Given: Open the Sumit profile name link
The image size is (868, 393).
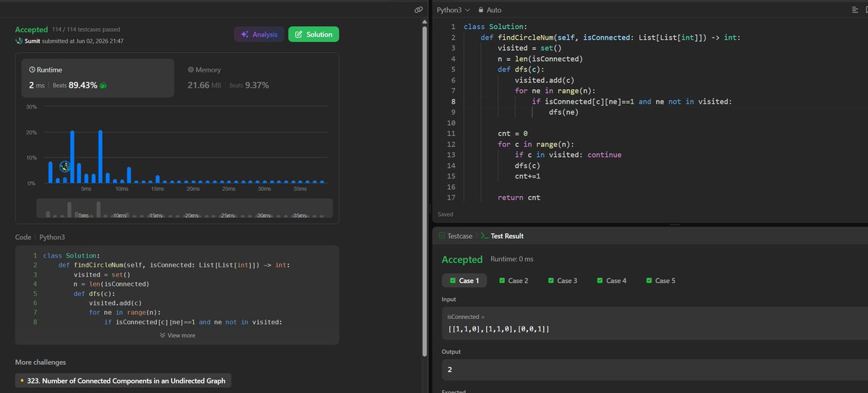Looking at the screenshot, I should pyautogui.click(x=34, y=41).
